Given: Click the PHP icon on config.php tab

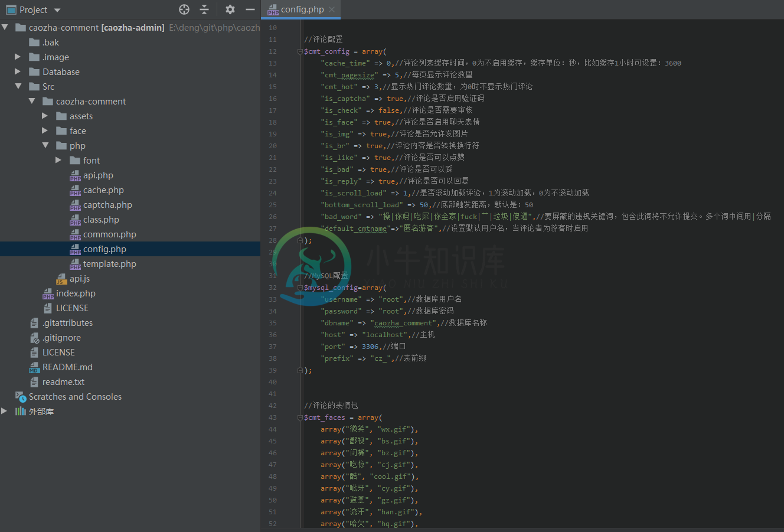Looking at the screenshot, I should pyautogui.click(x=273, y=10).
